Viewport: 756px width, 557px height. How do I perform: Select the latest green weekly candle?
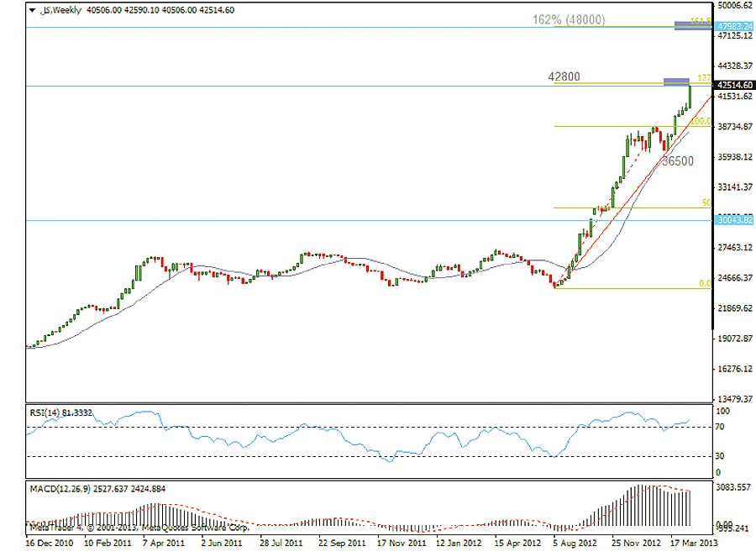690,97
